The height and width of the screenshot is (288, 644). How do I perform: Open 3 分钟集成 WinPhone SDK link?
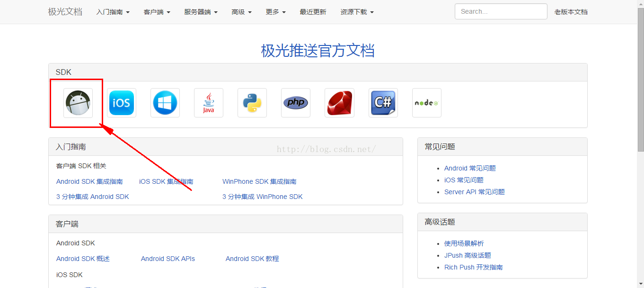263,197
